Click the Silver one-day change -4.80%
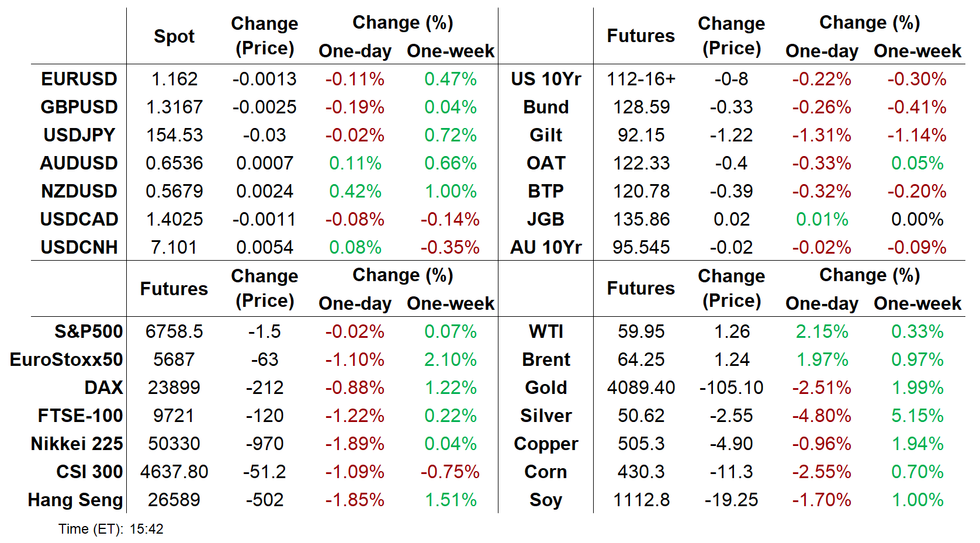The height and width of the screenshot is (543, 980). [x=821, y=416]
